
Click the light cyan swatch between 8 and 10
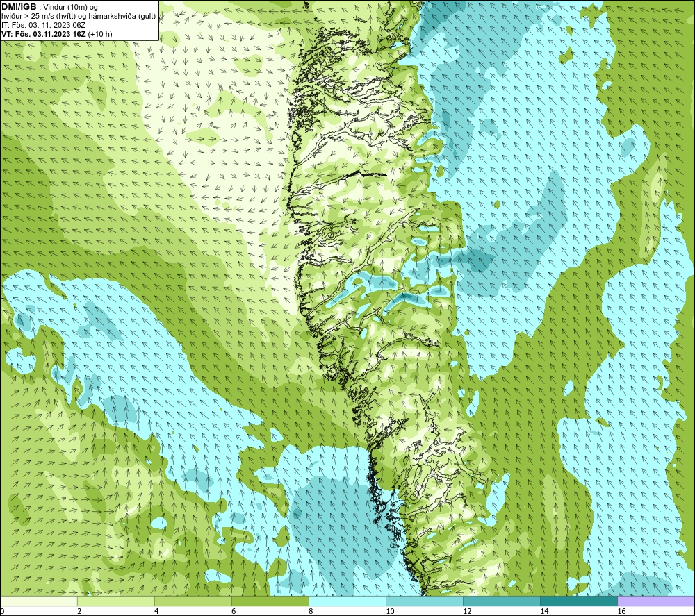347,601
